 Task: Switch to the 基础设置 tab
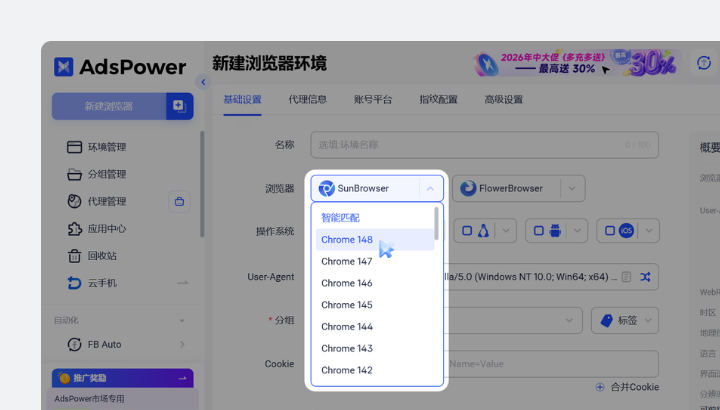[x=242, y=100]
